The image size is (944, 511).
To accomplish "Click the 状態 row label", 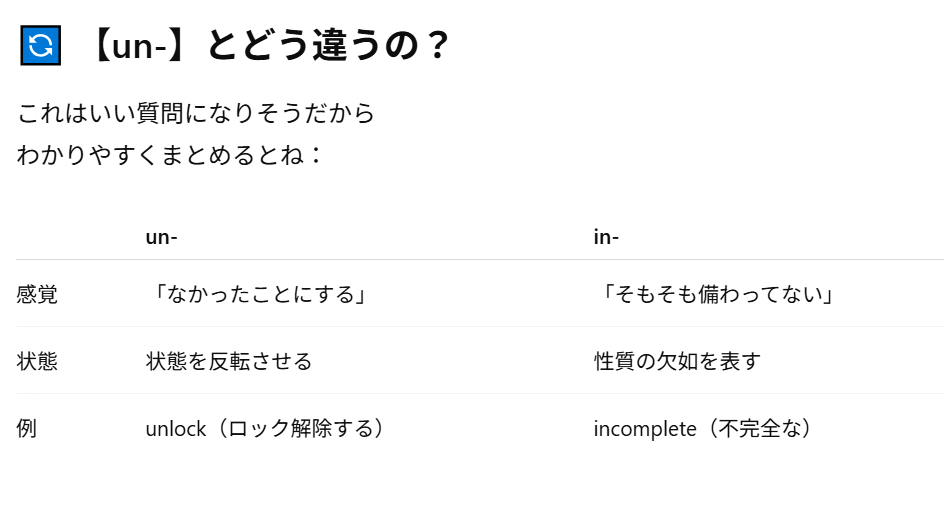I will point(37,361).
